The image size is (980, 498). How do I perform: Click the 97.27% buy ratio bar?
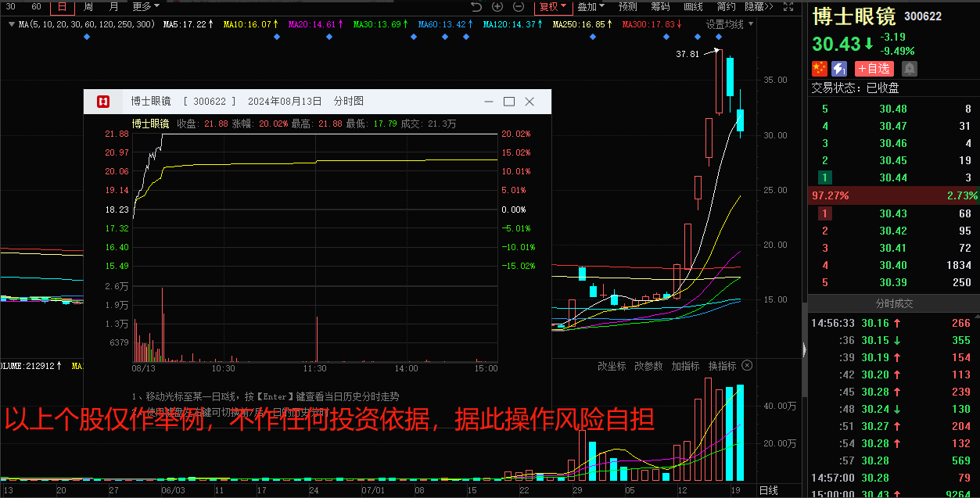click(830, 195)
